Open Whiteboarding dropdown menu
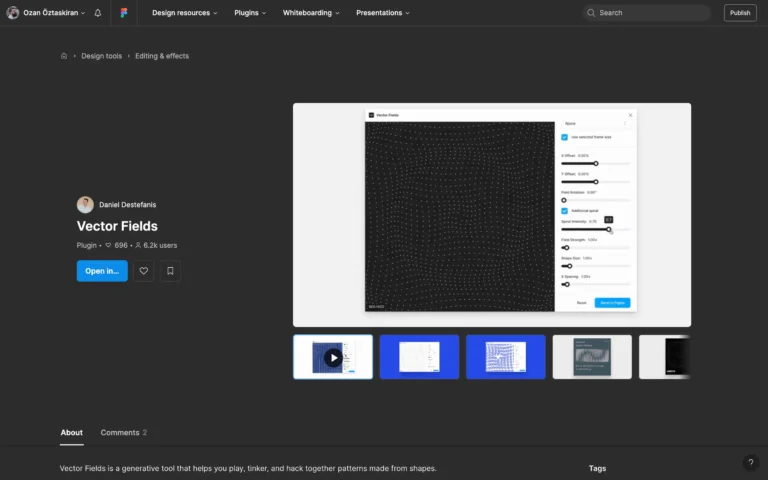Image resolution: width=768 pixels, height=480 pixels. pos(311,13)
